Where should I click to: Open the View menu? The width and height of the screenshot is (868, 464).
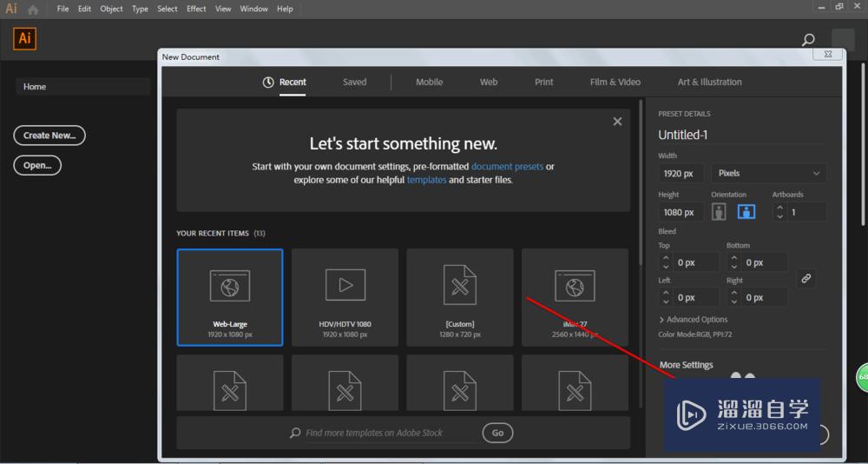(x=223, y=9)
